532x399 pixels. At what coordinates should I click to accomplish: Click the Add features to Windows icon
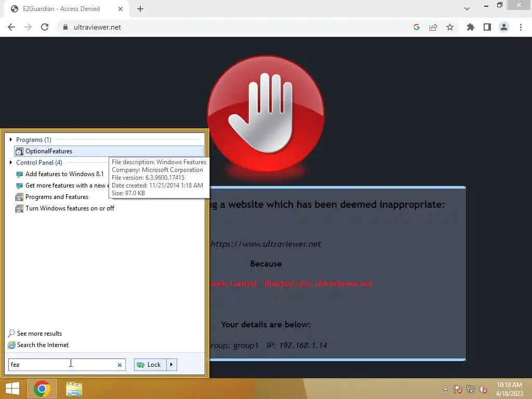pyautogui.click(x=20, y=175)
